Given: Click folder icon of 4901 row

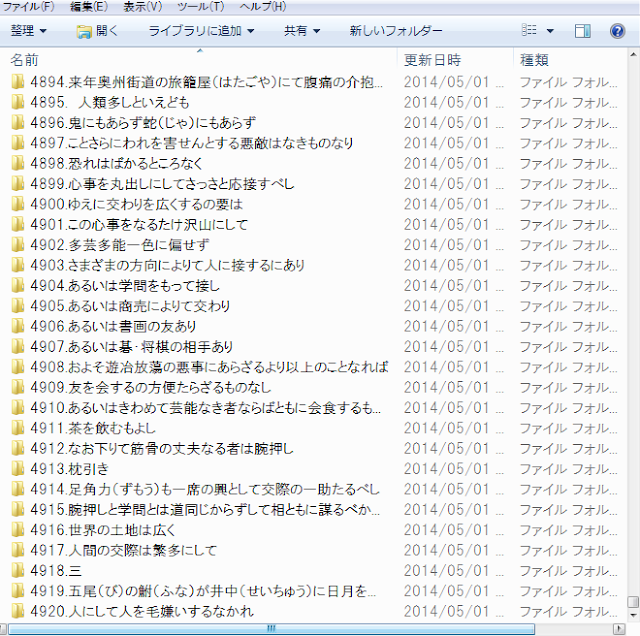Looking at the screenshot, I should coord(18,224).
